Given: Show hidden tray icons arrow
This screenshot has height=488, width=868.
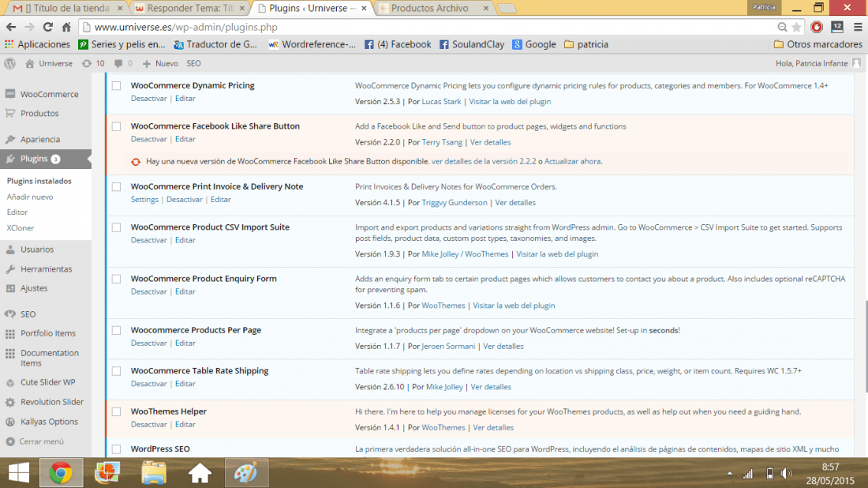Looking at the screenshot, I should click(x=730, y=474).
